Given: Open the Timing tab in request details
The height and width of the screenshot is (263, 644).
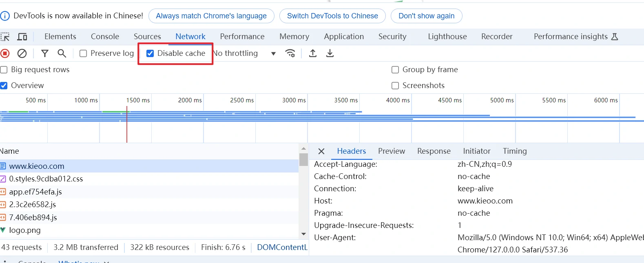Looking at the screenshot, I should click(515, 151).
